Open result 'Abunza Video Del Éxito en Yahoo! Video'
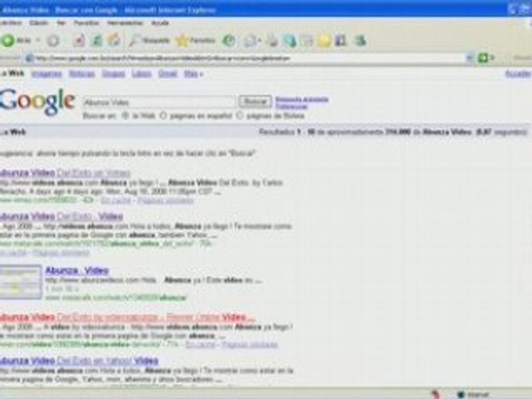 [79, 360]
